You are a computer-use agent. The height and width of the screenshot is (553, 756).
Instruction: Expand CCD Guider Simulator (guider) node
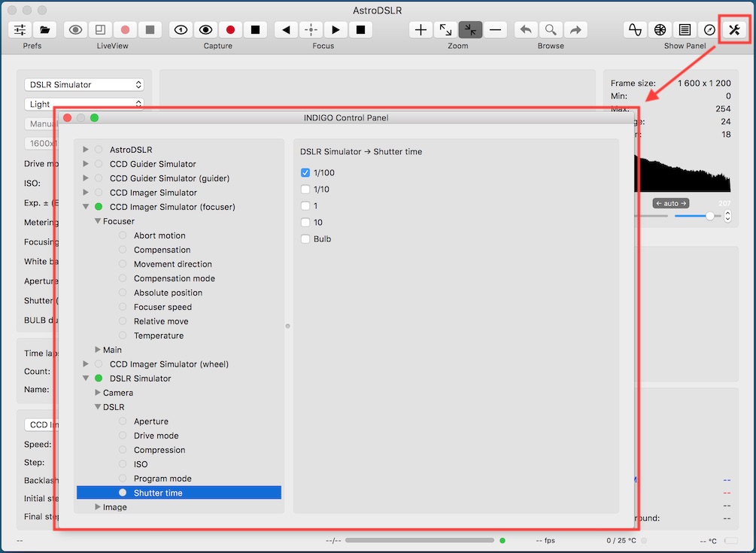coord(85,178)
